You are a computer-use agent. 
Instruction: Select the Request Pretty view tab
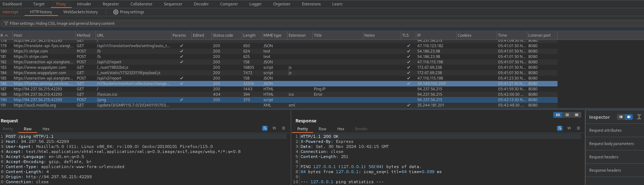(8, 129)
